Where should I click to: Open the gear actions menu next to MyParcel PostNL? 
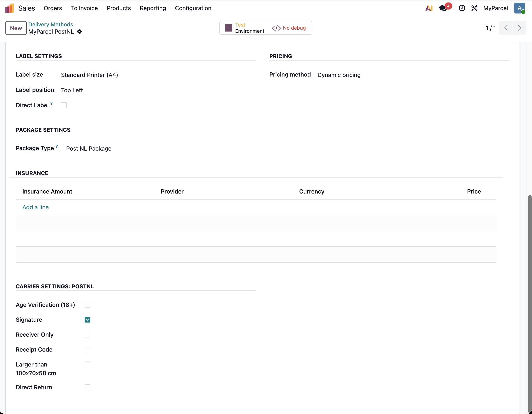pyautogui.click(x=79, y=32)
